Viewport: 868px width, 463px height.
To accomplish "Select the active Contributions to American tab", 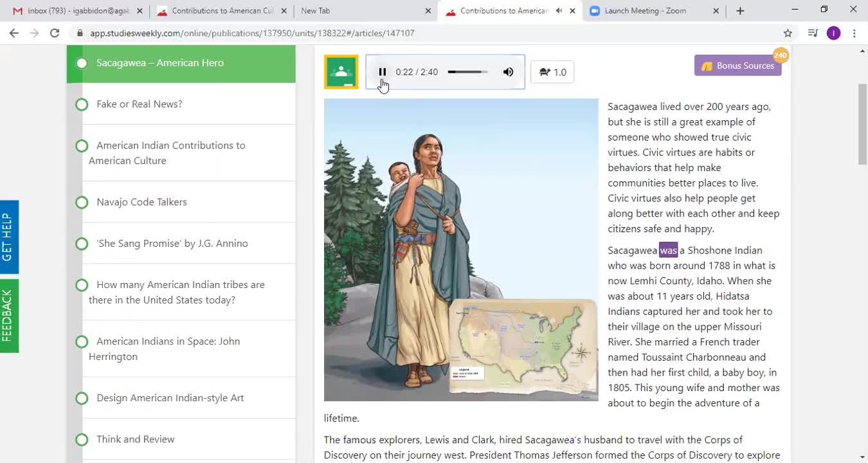I will [504, 11].
